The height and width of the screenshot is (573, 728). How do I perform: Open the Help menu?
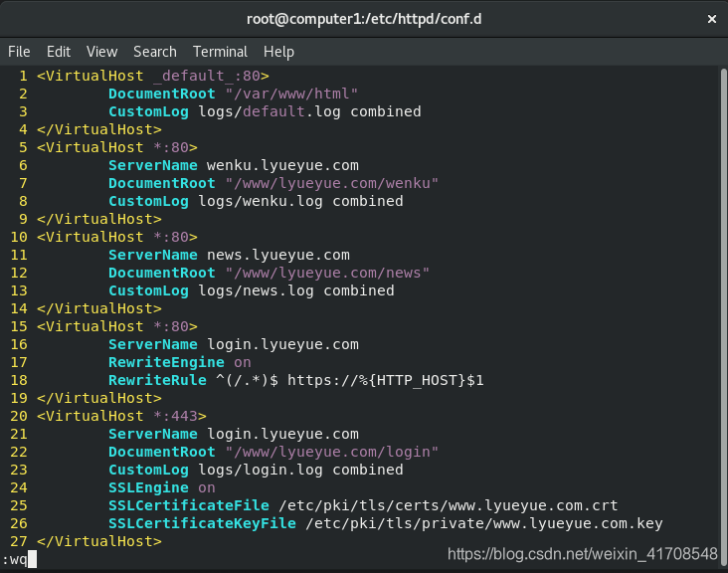point(278,52)
